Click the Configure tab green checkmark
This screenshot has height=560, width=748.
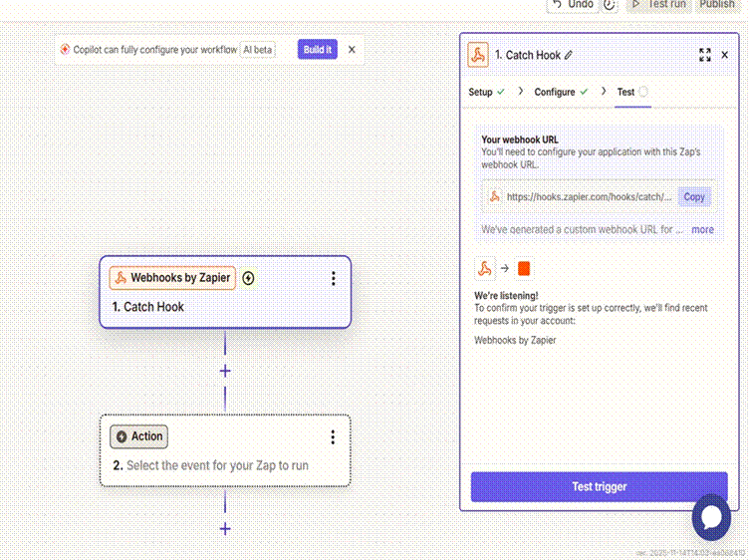584,92
